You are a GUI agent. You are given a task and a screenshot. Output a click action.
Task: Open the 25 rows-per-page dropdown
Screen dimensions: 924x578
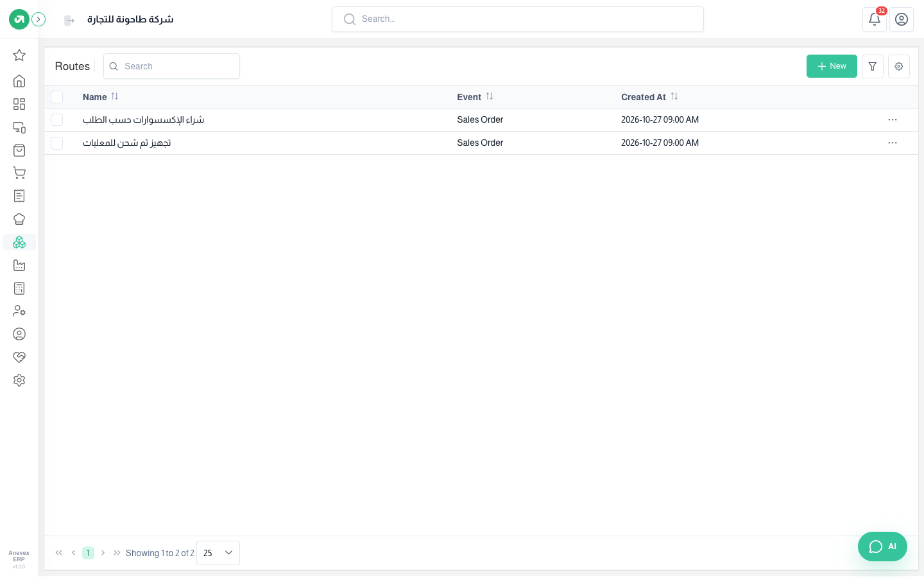[x=218, y=553]
